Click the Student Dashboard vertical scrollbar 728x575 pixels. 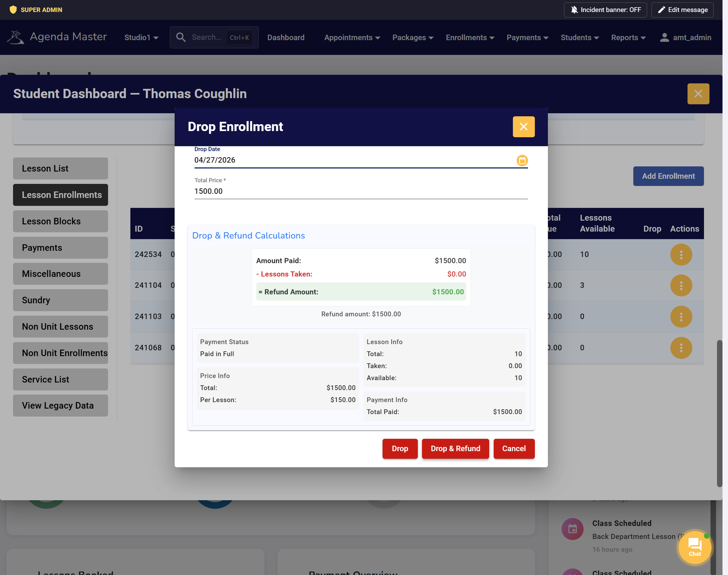tap(719, 413)
